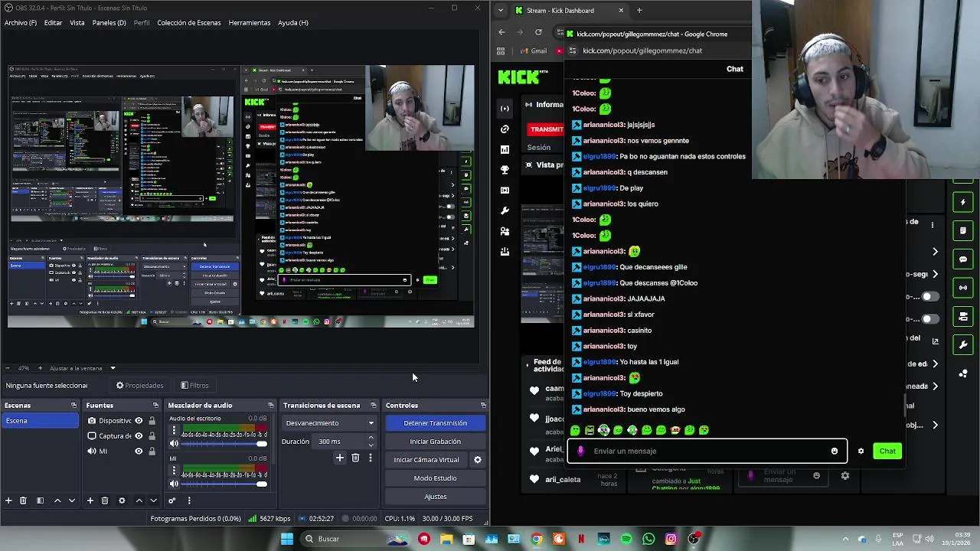Mute Audio del escritorio speaker icon
The image size is (980, 551).
tap(174, 444)
